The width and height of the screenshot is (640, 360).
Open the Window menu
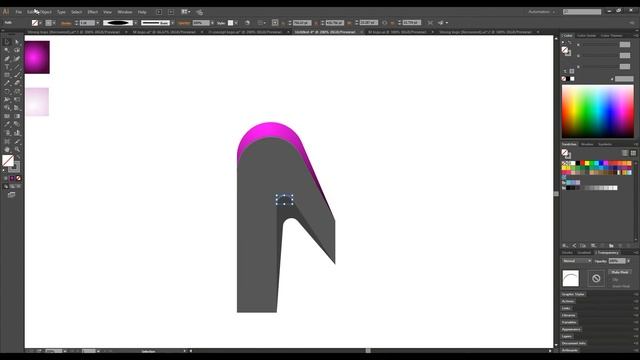click(x=125, y=12)
